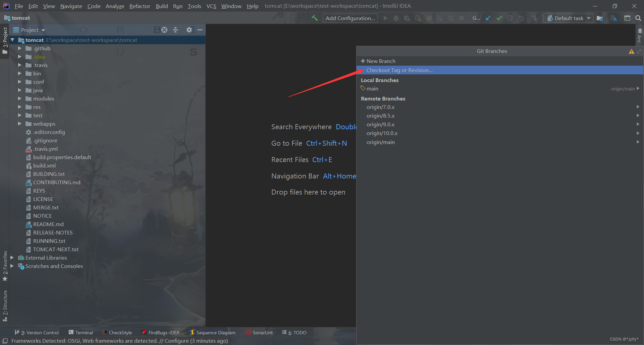Click the Stop square icon in toolbar
Image resolution: width=644 pixels, height=345 pixels.
point(462,18)
